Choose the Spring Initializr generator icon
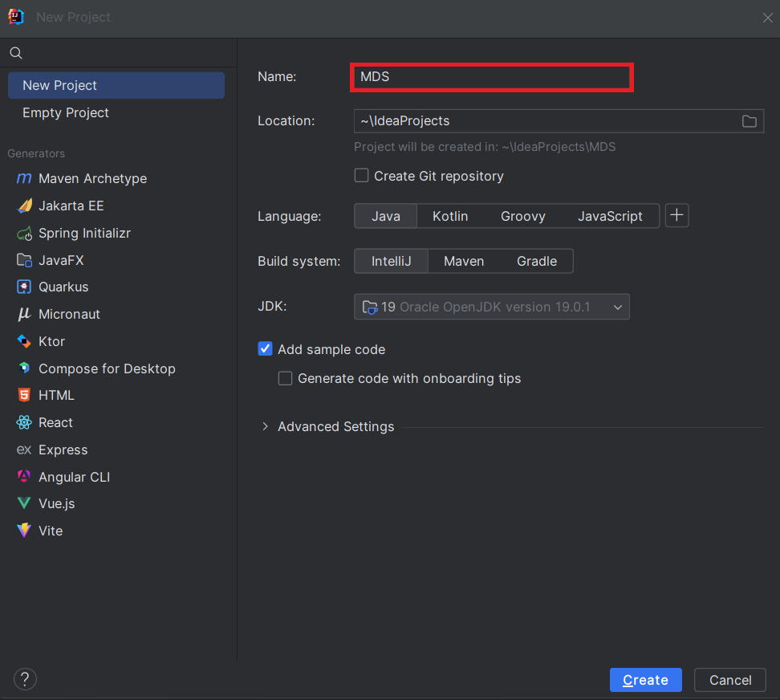 tap(24, 233)
